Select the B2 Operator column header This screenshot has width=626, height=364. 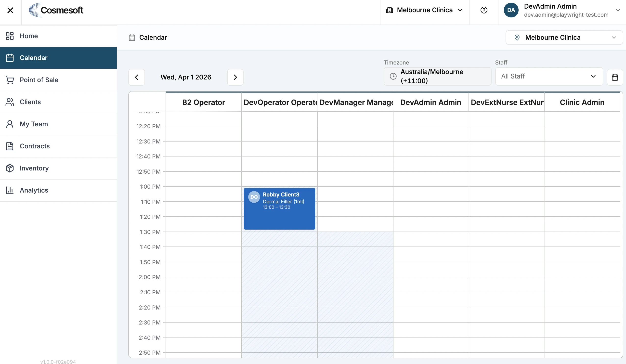203,102
